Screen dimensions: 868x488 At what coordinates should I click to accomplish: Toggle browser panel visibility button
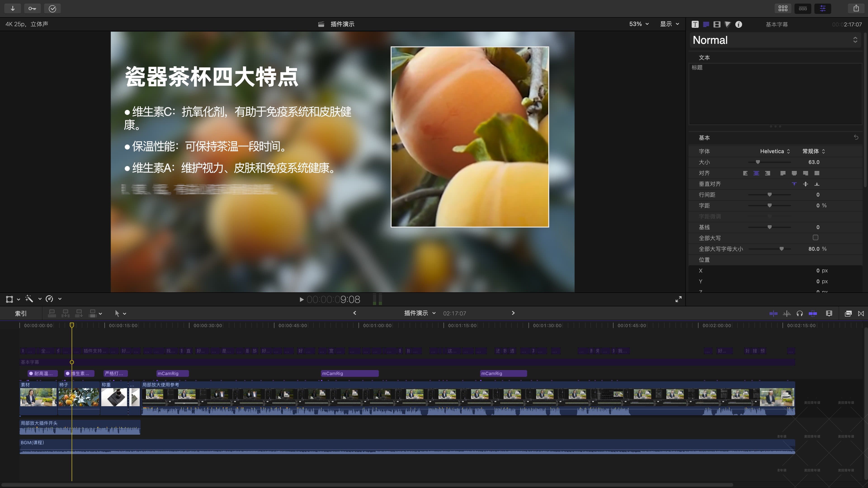783,8
